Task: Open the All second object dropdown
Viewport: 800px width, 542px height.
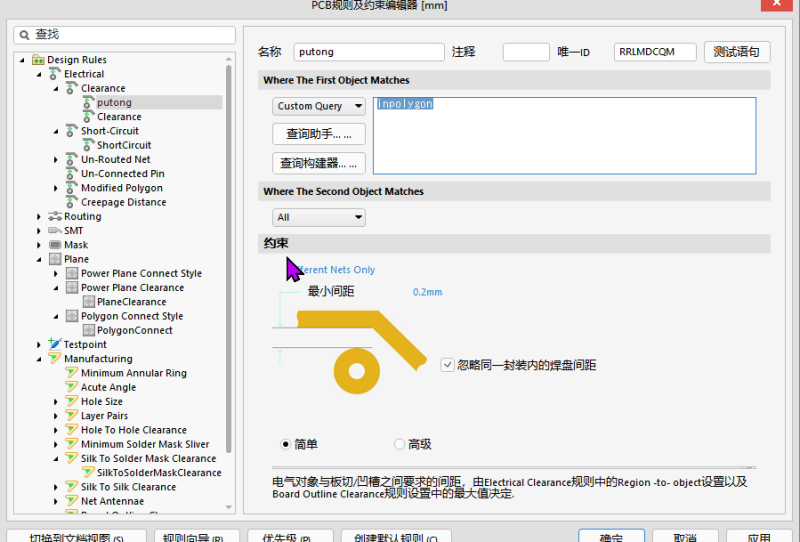Action: coord(319,217)
